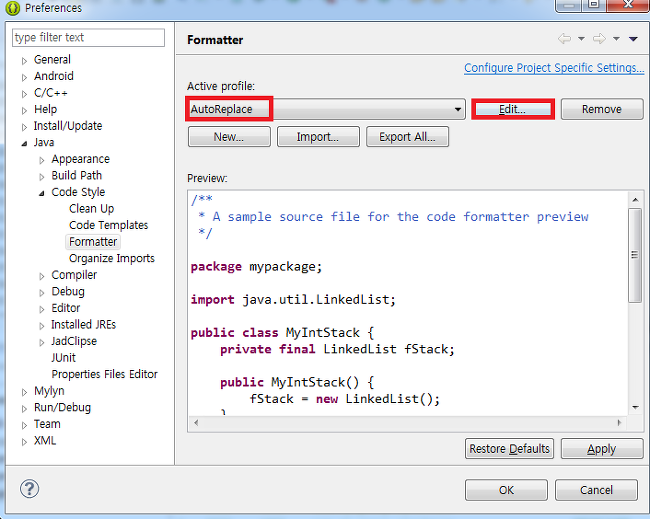Expand the Android tree node

24,78
